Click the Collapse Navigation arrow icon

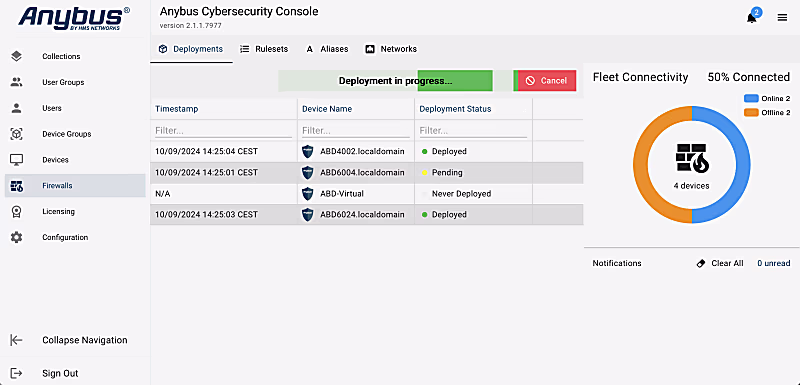16,340
